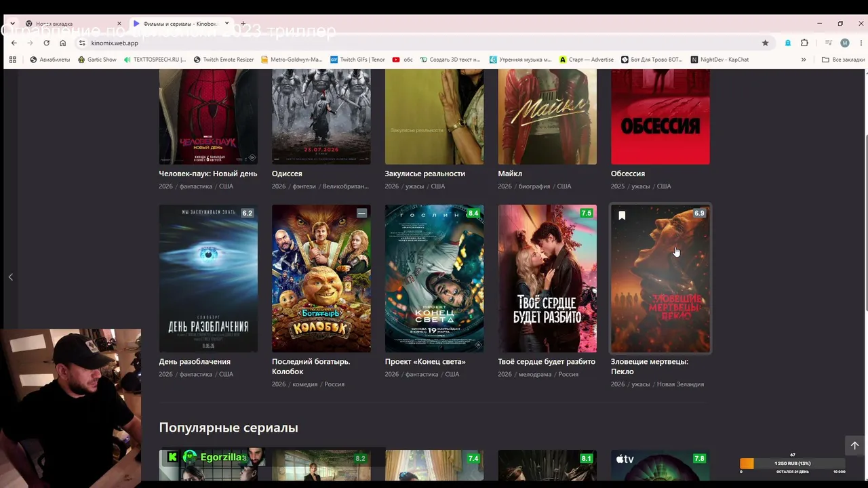Open the browser home page
868x488 pixels.
coord(62,43)
